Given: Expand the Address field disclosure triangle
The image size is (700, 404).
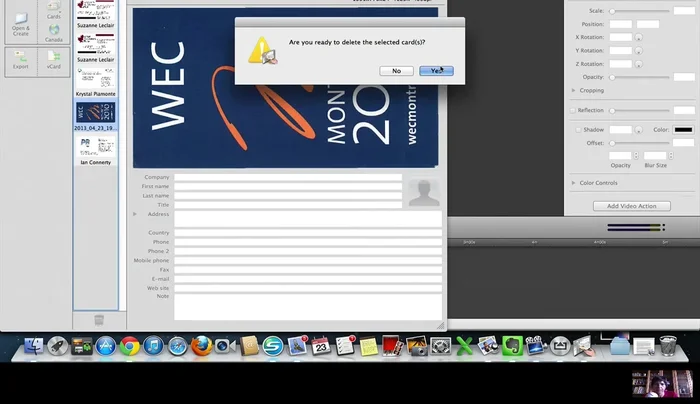Looking at the screenshot, I should (x=135, y=214).
